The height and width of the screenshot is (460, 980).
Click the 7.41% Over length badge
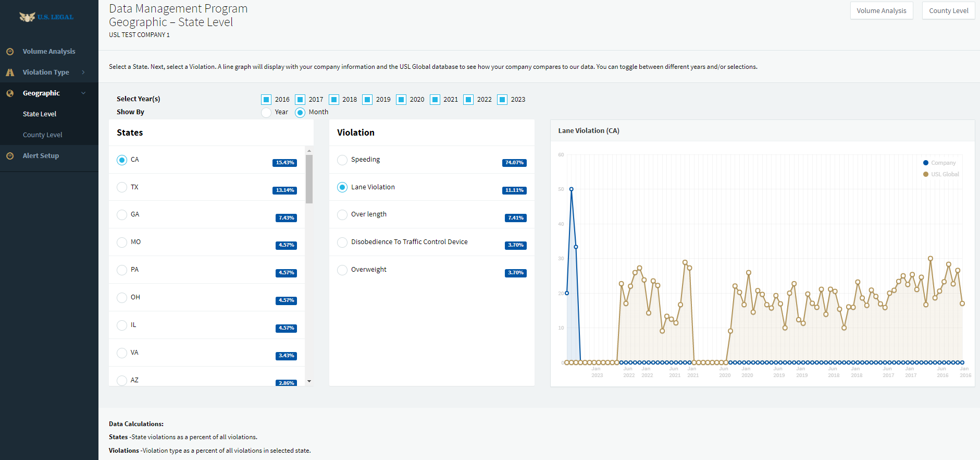pyautogui.click(x=516, y=218)
